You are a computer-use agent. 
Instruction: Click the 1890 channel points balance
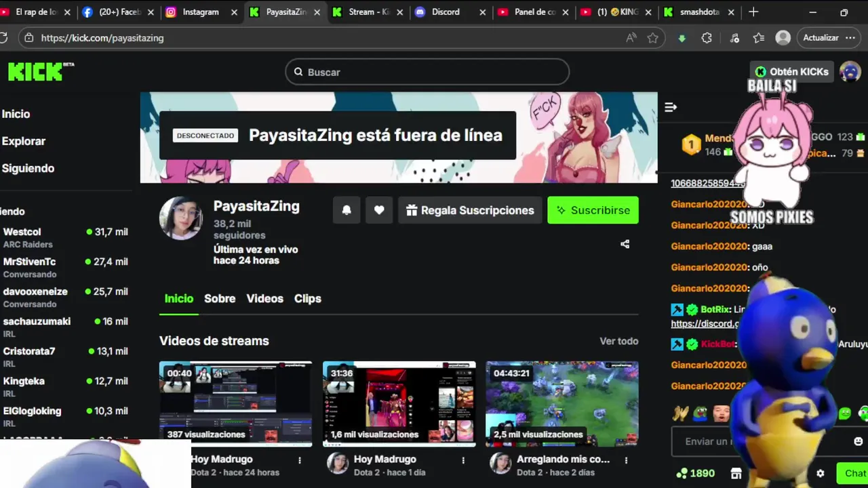click(x=696, y=473)
